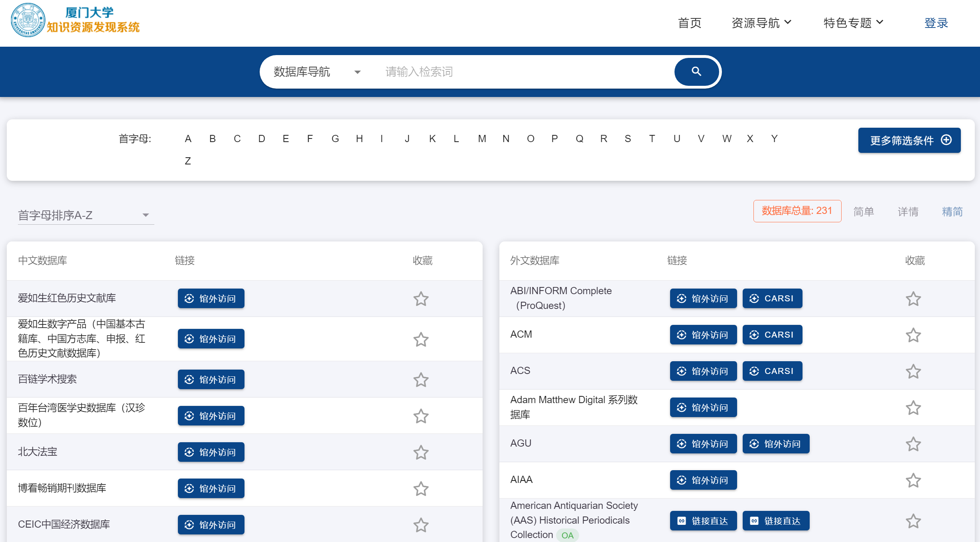Star the AIAA database

[x=913, y=481]
